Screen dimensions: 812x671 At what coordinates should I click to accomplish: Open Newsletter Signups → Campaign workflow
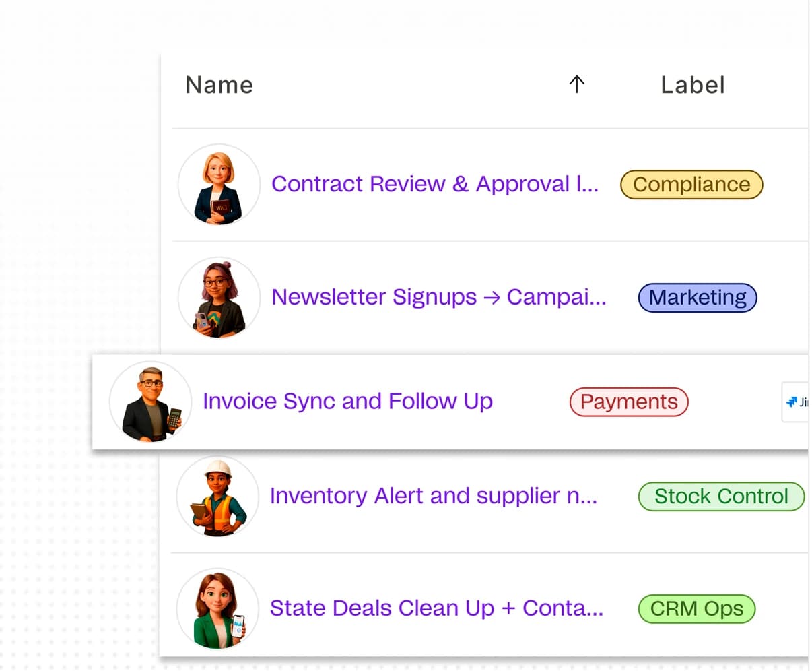[438, 297]
